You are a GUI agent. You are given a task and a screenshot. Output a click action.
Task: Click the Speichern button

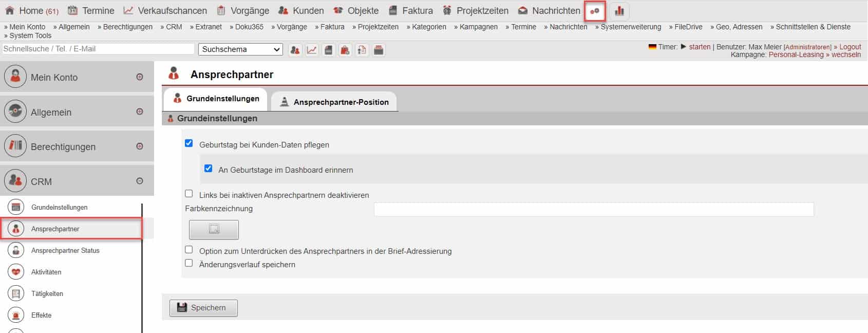tap(203, 307)
